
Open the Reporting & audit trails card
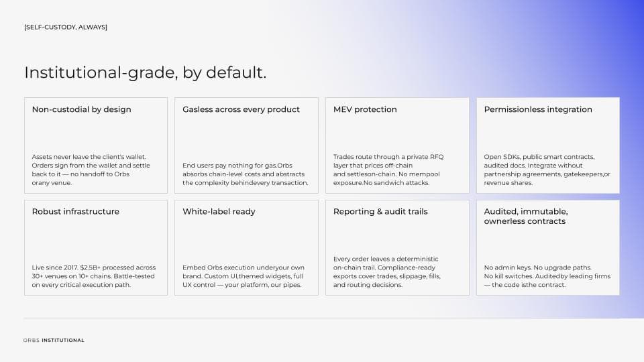[397, 247]
